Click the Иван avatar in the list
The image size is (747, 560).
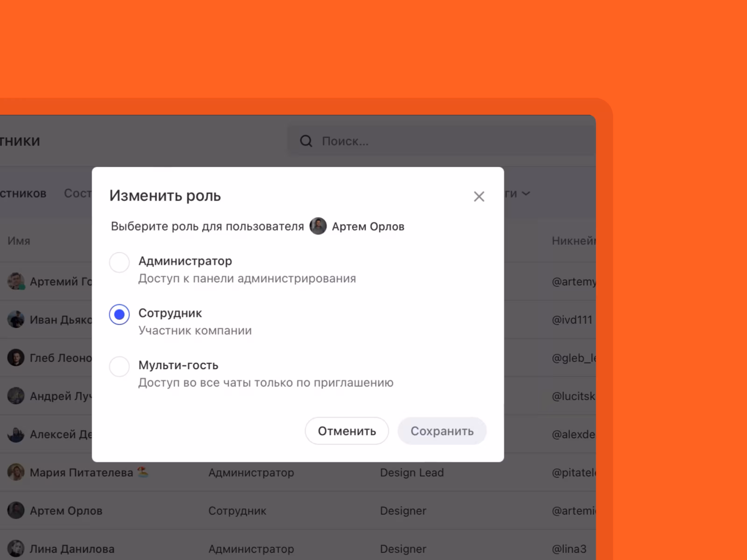[x=16, y=319]
